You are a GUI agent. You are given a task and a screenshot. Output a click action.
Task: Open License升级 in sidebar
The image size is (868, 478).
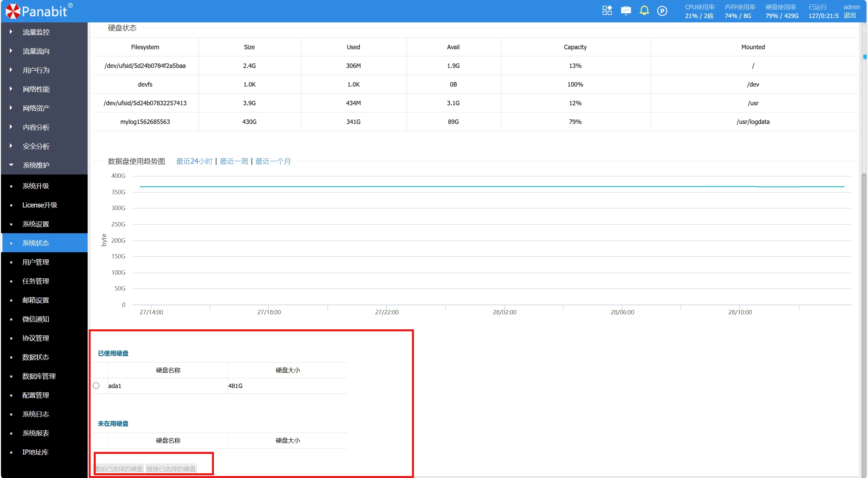[x=44, y=205]
